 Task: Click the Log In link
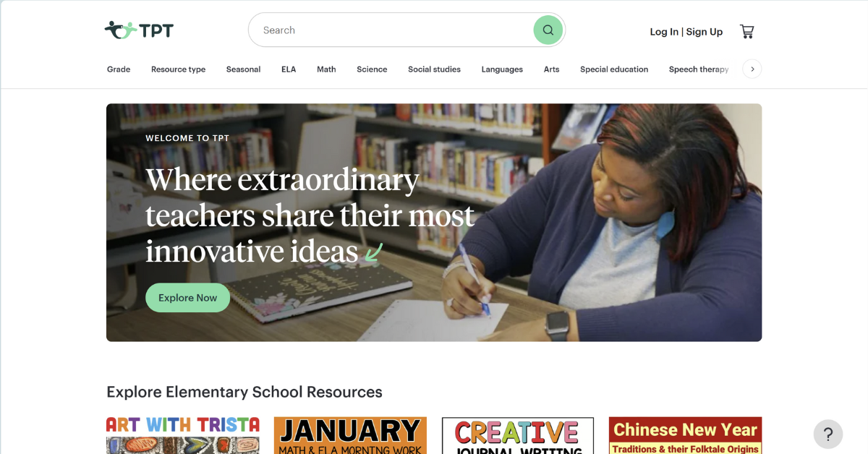(664, 32)
